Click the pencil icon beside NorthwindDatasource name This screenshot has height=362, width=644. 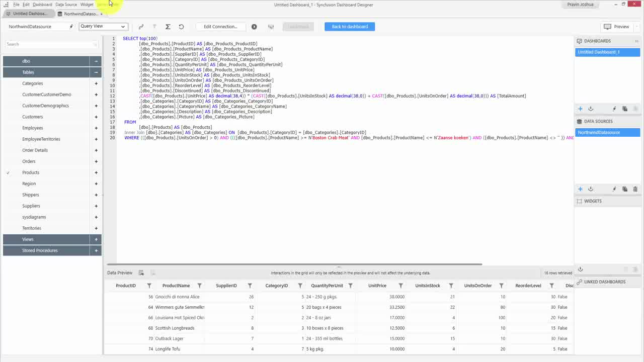click(x=71, y=27)
